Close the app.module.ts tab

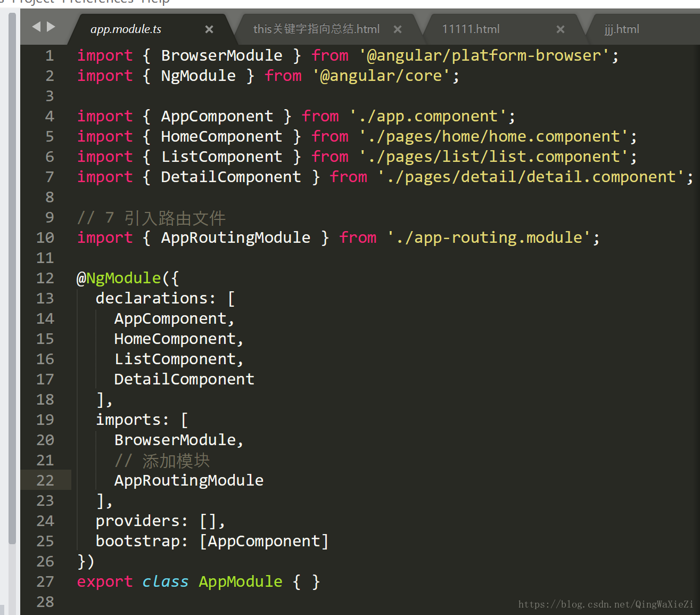(209, 29)
